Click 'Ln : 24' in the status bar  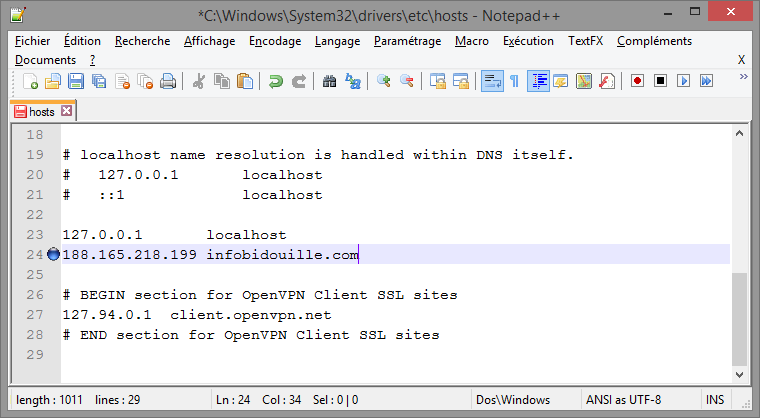(x=233, y=400)
